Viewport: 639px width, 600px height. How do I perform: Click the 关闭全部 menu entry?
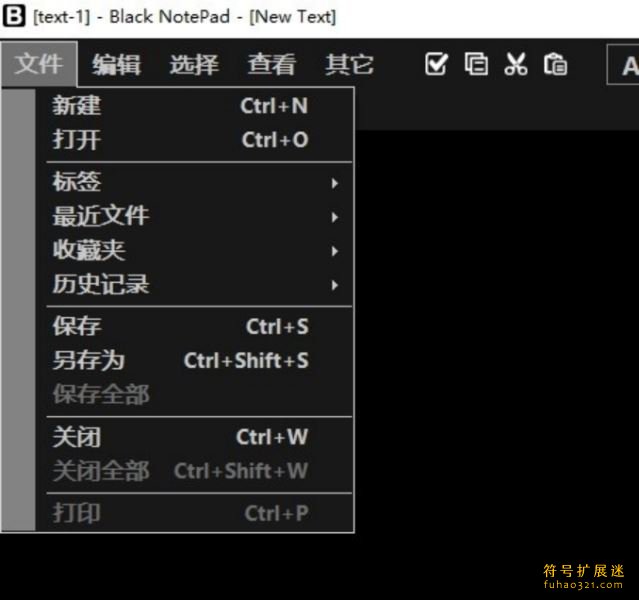(x=195, y=471)
